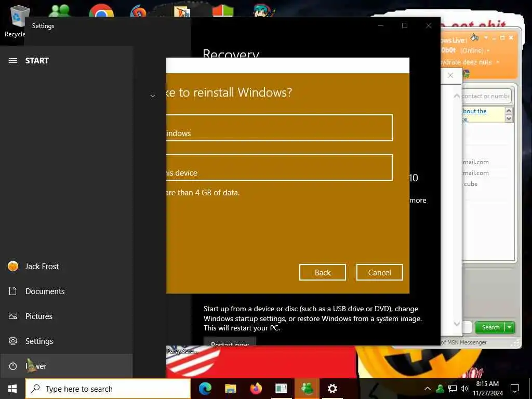Image resolution: width=532 pixels, height=399 pixels.
Task: Open the green Messenger people desktop icon
Action: [60, 11]
